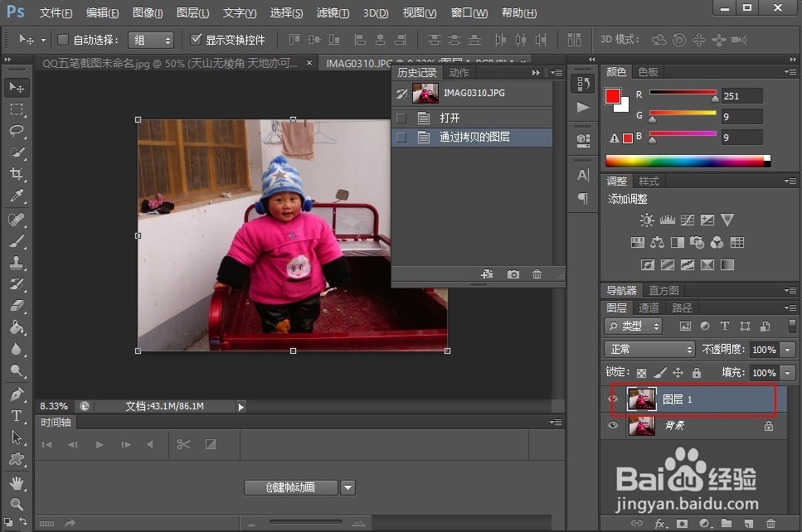Select the Clone Stamp tool
The height and width of the screenshot is (532, 802).
(17, 264)
